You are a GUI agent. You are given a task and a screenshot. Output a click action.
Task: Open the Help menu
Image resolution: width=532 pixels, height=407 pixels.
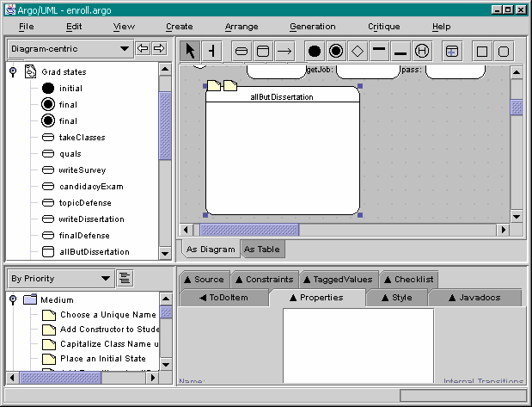pyautogui.click(x=441, y=27)
